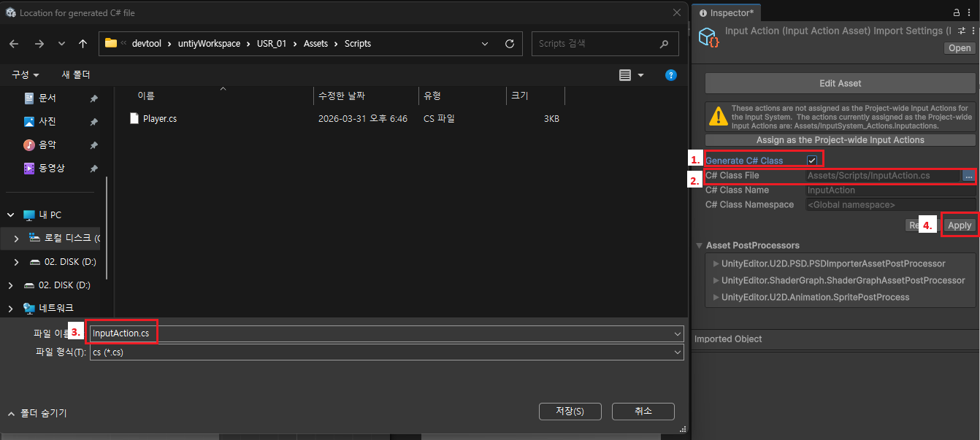This screenshot has width=980, height=440.
Task: Open the recent locations chevron dropdown
Action: [x=61, y=44]
